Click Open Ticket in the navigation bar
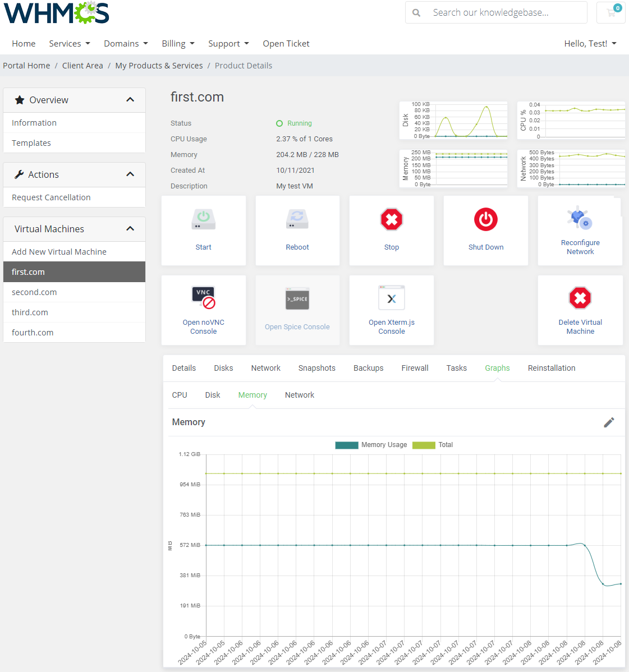 click(x=286, y=44)
